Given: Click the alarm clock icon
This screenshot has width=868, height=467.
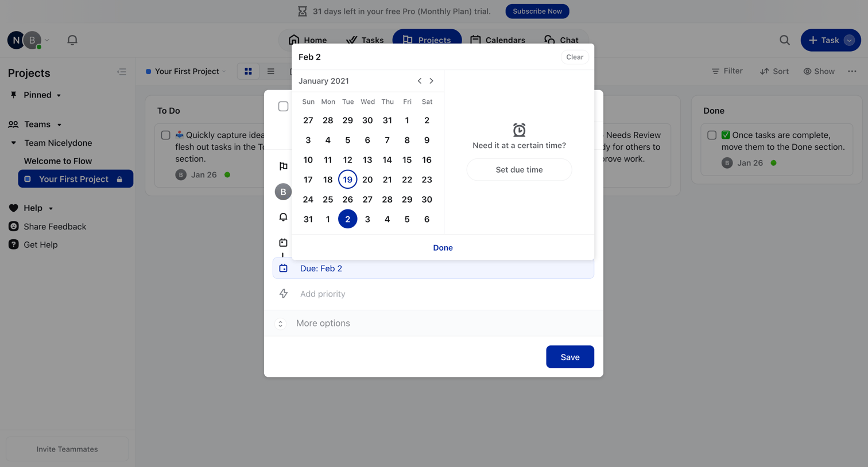Looking at the screenshot, I should point(519,130).
